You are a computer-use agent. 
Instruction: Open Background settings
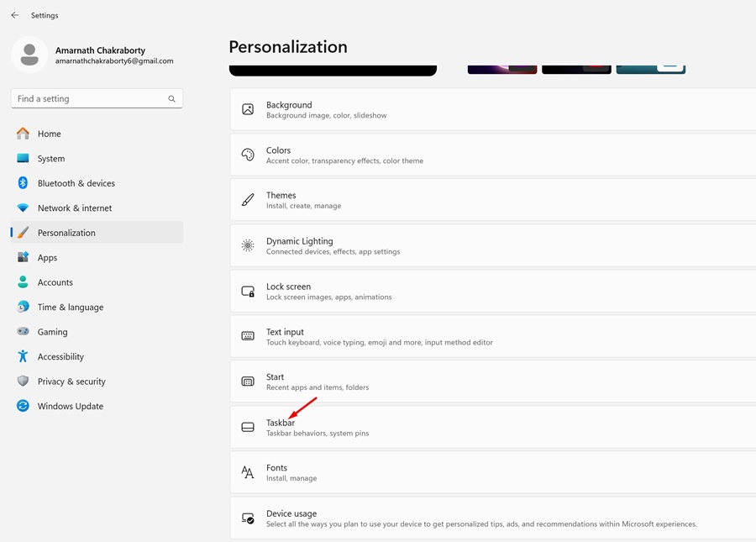493,109
